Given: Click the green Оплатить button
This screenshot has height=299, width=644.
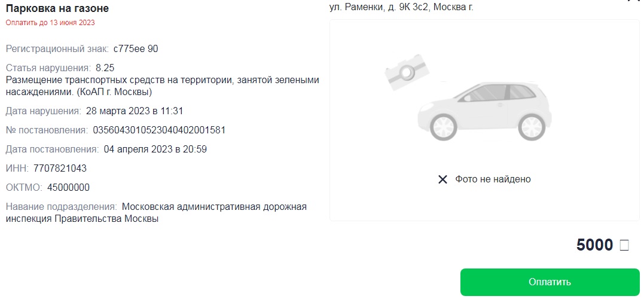Looking at the screenshot, I should (550, 282).
